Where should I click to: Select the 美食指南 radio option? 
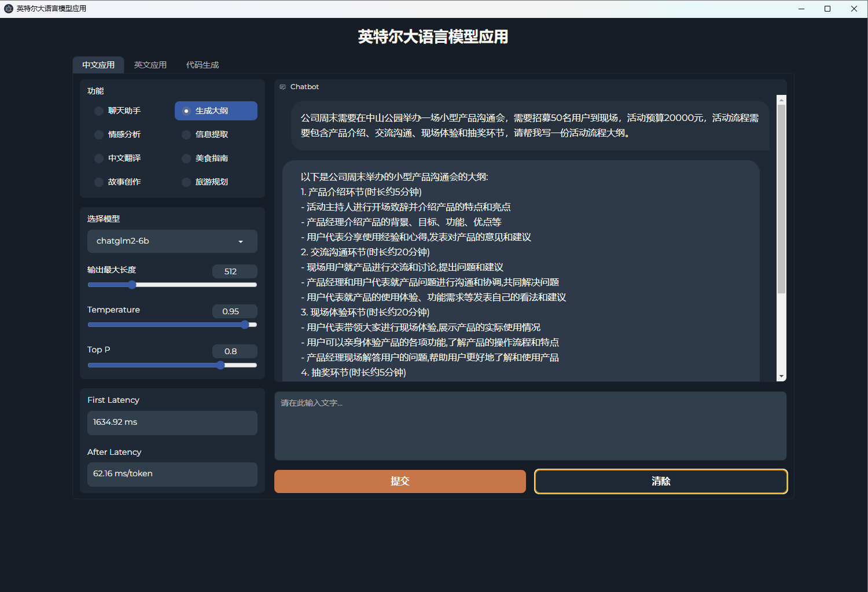coord(216,158)
